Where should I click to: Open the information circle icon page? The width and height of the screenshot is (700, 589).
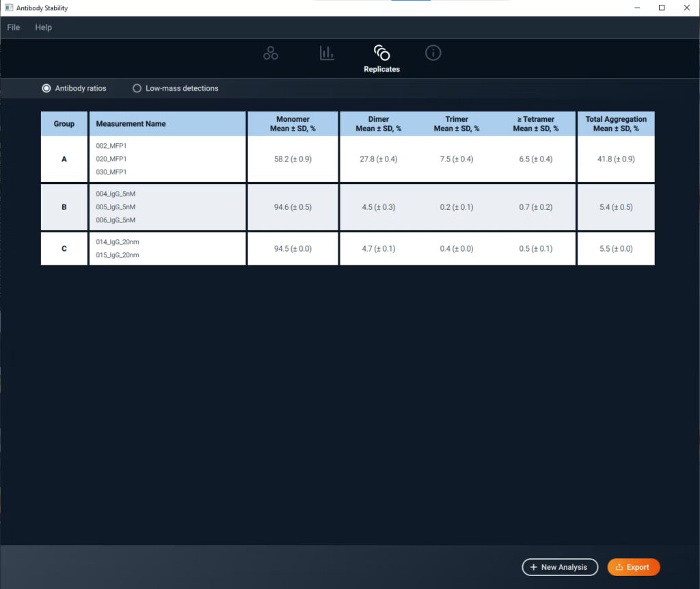433,53
